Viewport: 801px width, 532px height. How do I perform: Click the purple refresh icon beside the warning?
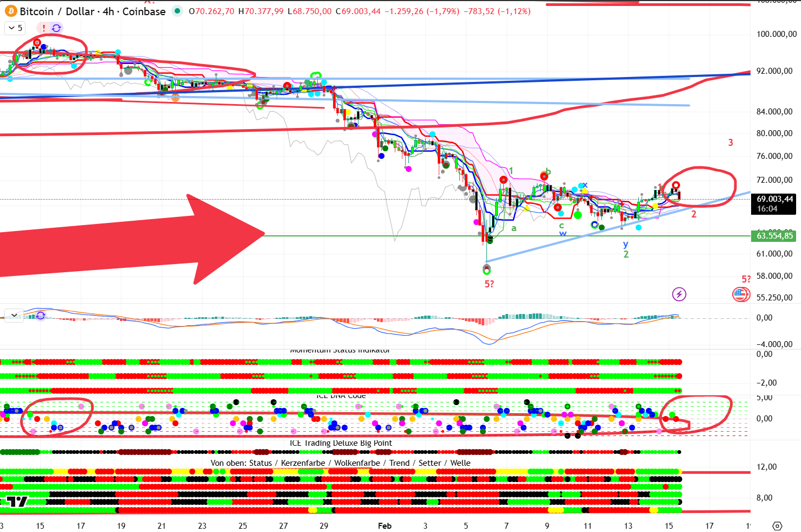(56, 28)
